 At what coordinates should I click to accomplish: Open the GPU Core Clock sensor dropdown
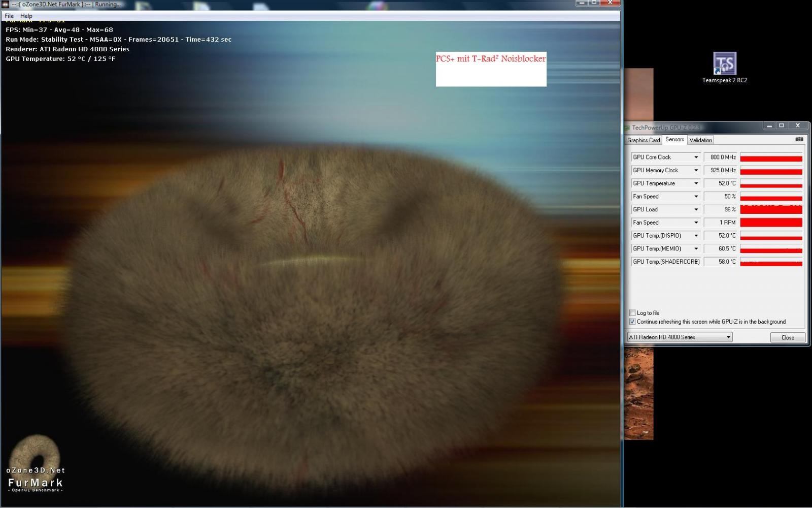(x=696, y=157)
